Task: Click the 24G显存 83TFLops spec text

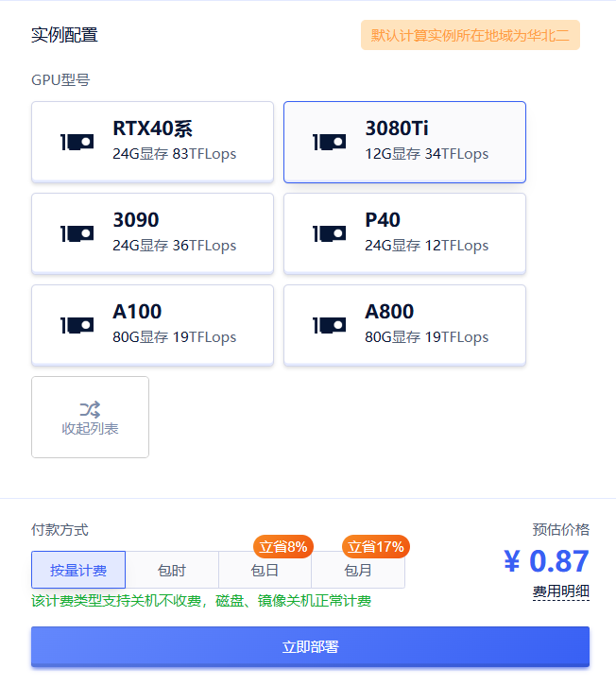Action: [x=175, y=154]
